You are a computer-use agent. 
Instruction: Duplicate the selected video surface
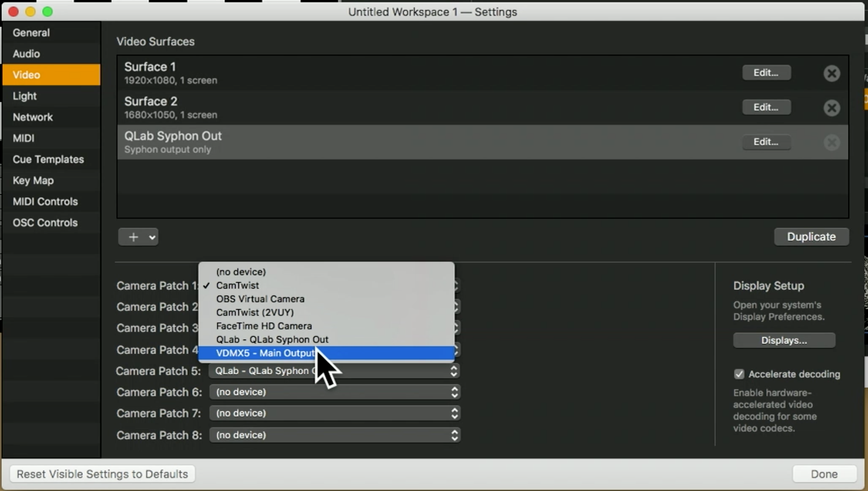pos(811,237)
